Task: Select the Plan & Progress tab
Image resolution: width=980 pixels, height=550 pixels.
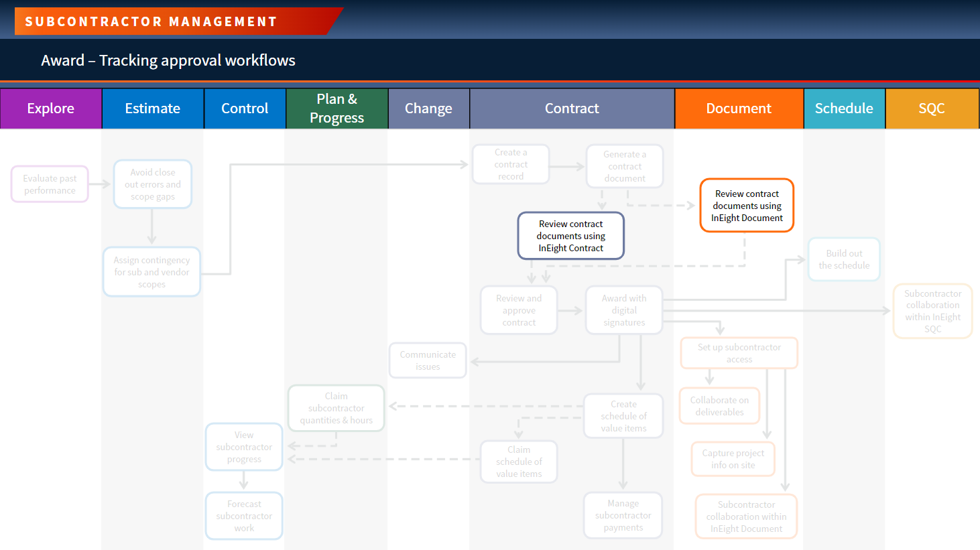Action: tap(337, 109)
